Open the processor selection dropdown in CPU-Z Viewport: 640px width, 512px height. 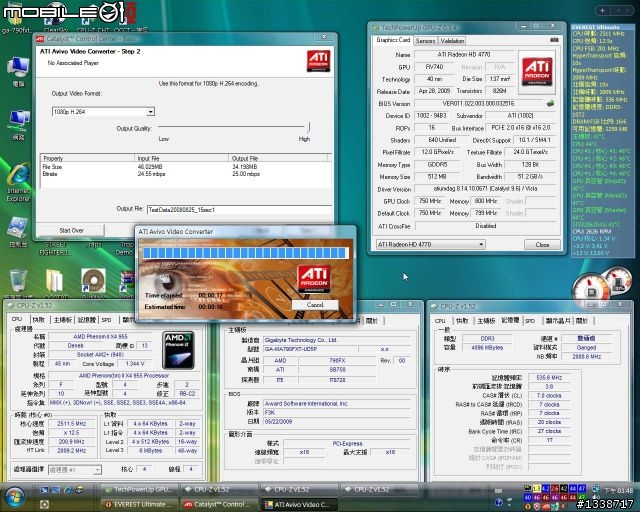pyautogui.click(x=74, y=470)
